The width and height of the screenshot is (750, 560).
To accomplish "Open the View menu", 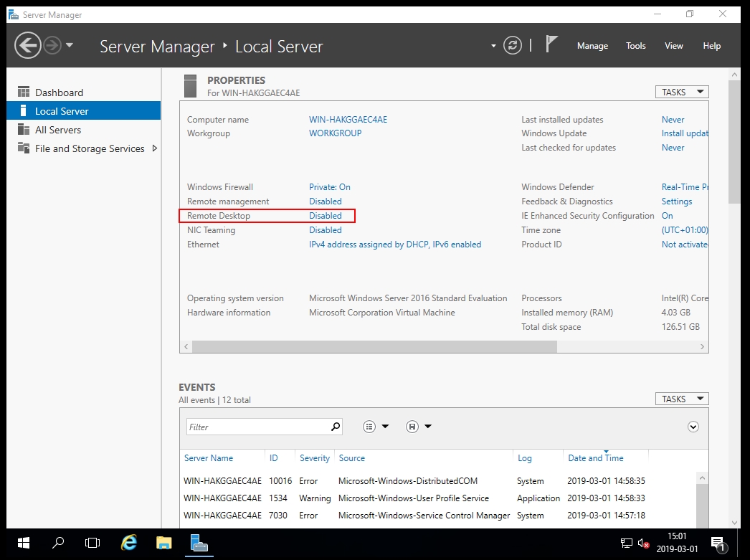I will tap(673, 46).
